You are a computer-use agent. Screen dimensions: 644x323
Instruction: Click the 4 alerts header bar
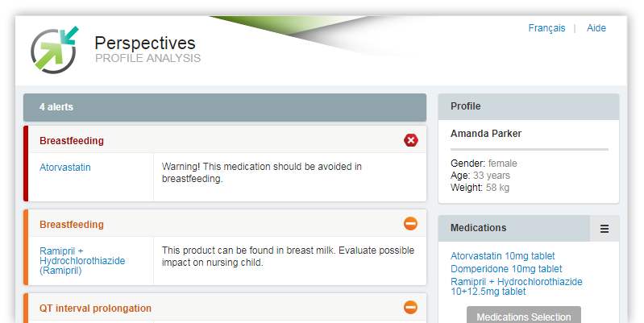click(x=225, y=107)
